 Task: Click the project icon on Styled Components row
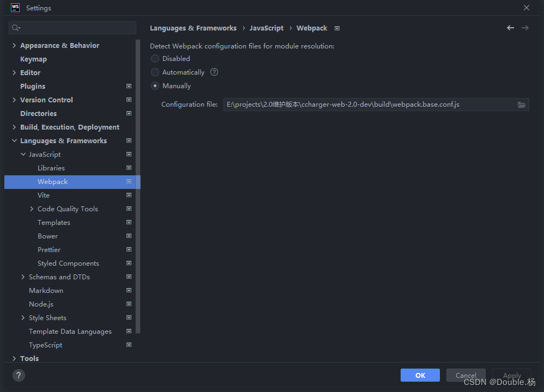coord(129,263)
